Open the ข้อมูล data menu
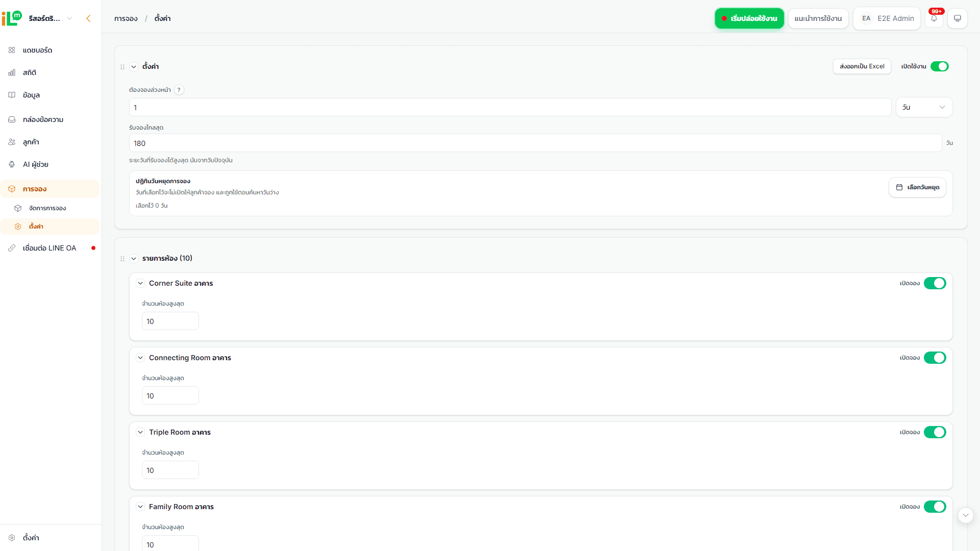This screenshot has width=980, height=551. pos(50,95)
